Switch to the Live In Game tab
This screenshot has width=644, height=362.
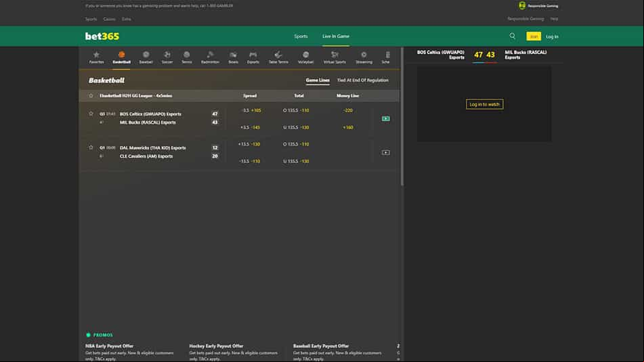(x=336, y=36)
